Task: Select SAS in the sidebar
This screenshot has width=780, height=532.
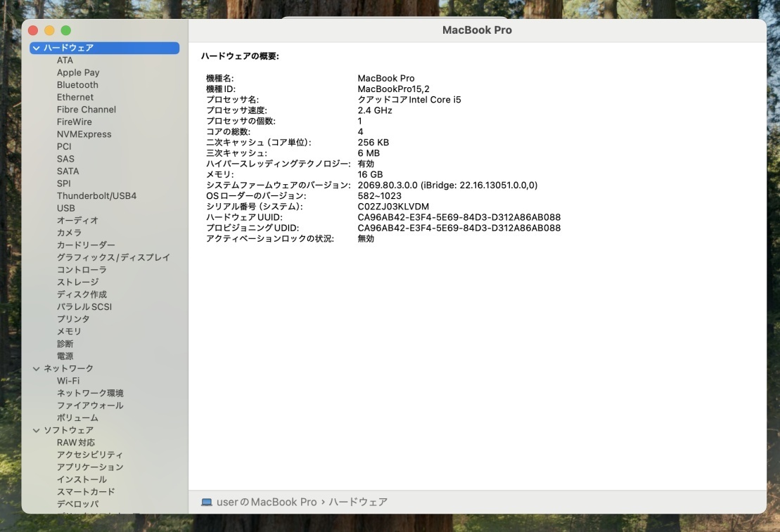Action: (65, 159)
